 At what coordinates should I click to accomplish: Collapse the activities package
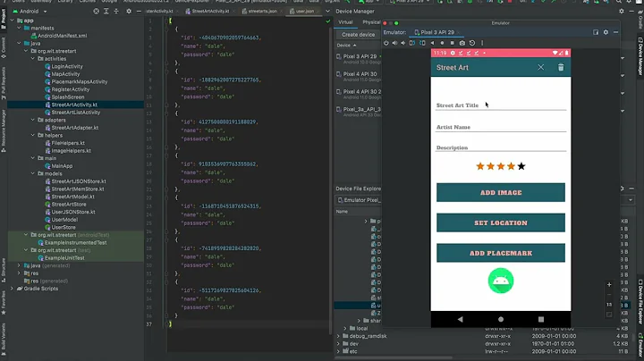pyautogui.click(x=33, y=59)
